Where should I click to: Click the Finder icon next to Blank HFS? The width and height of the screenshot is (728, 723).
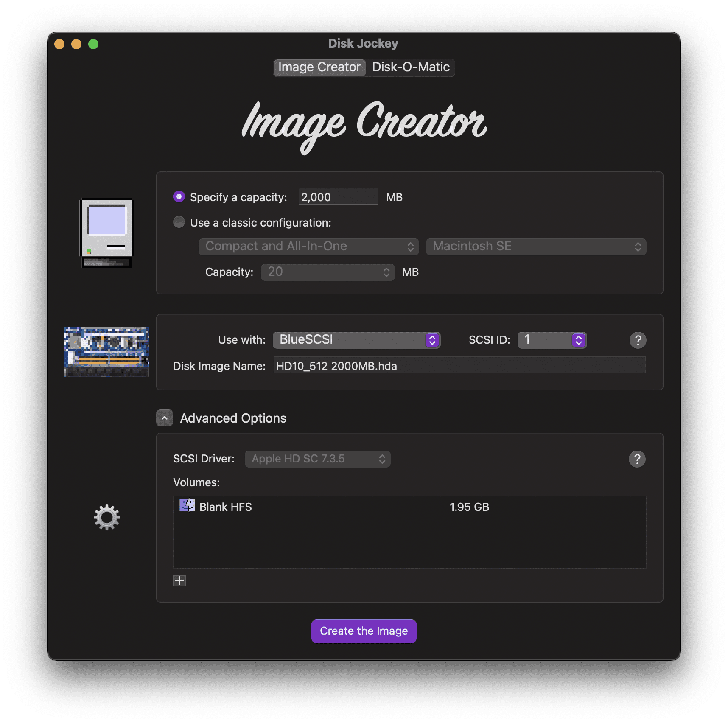[x=187, y=506]
